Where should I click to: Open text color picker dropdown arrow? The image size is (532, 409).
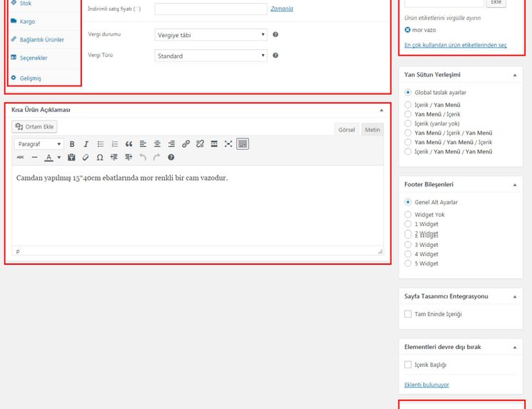[x=59, y=157]
